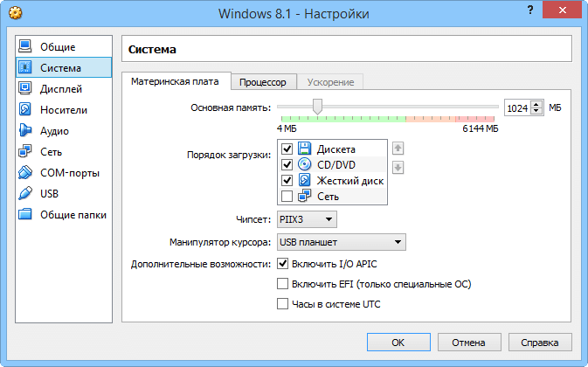
Task: Increase memory with spinner up arrow
Action: 536,105
